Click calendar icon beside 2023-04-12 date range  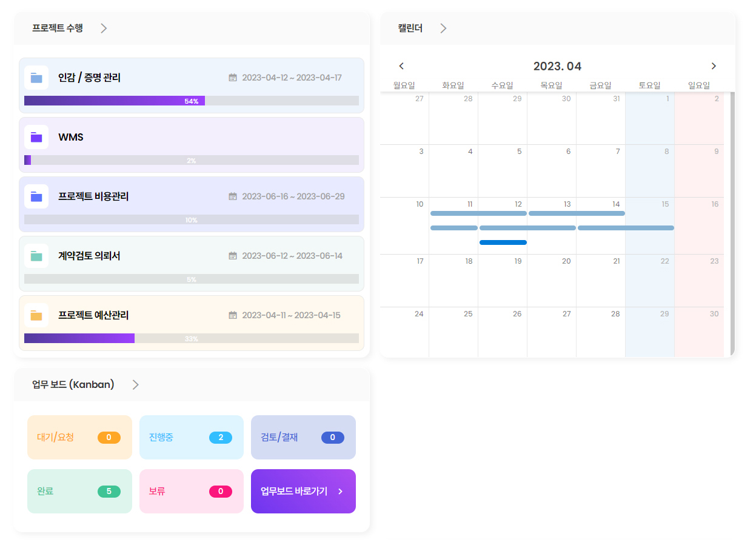pyautogui.click(x=233, y=78)
